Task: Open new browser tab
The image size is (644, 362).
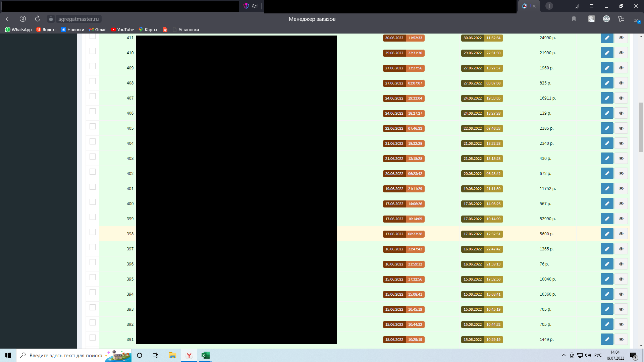Action: tap(549, 6)
